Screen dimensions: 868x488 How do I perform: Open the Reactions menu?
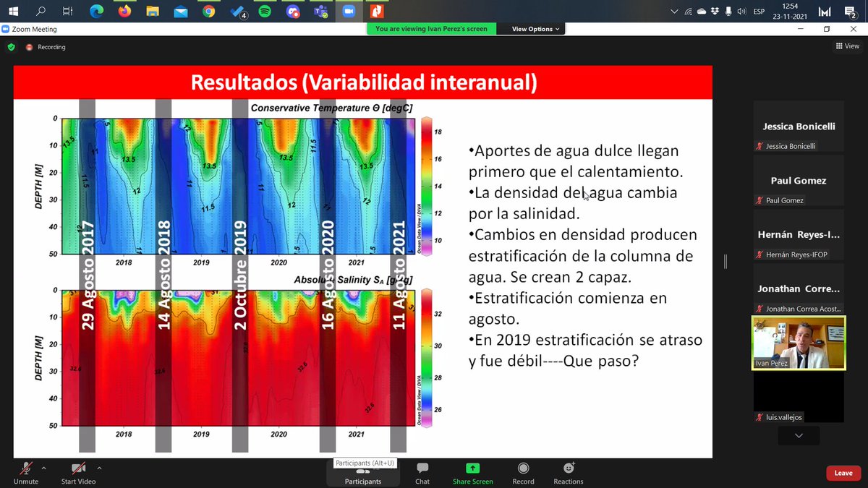pos(569,474)
